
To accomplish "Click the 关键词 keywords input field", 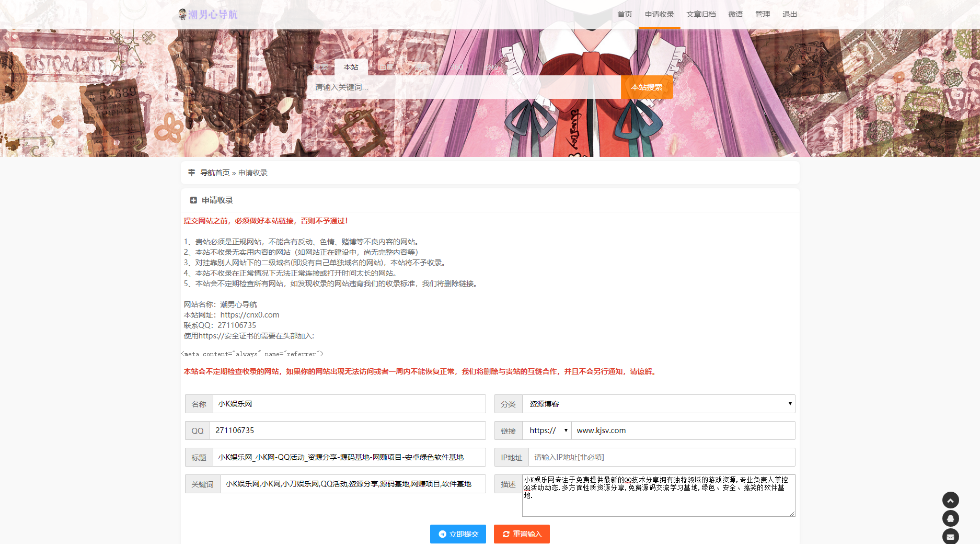I will [353, 484].
